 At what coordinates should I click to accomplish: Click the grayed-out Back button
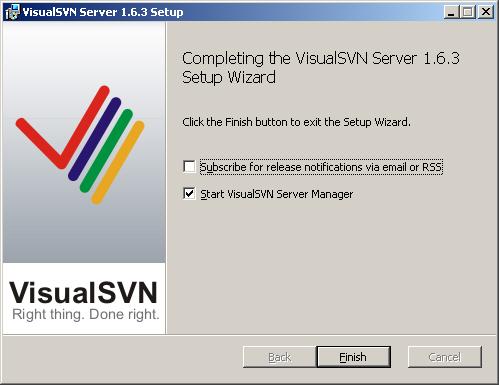coord(280,357)
